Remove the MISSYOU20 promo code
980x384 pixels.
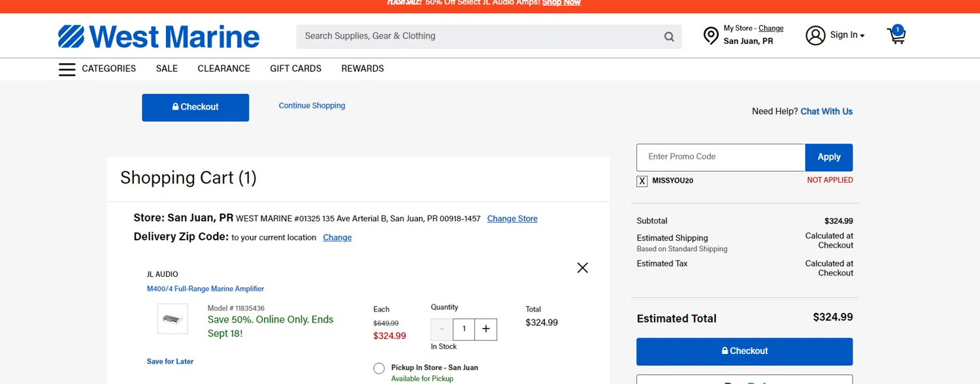642,181
